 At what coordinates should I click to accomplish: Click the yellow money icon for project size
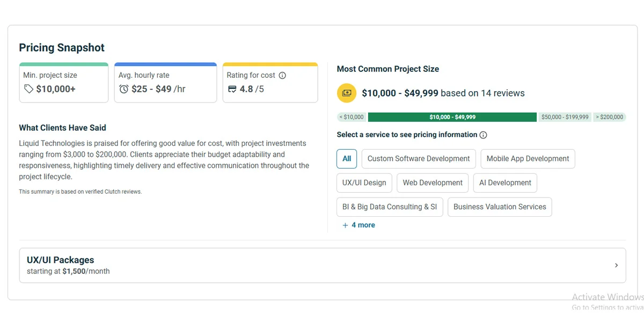click(x=347, y=93)
